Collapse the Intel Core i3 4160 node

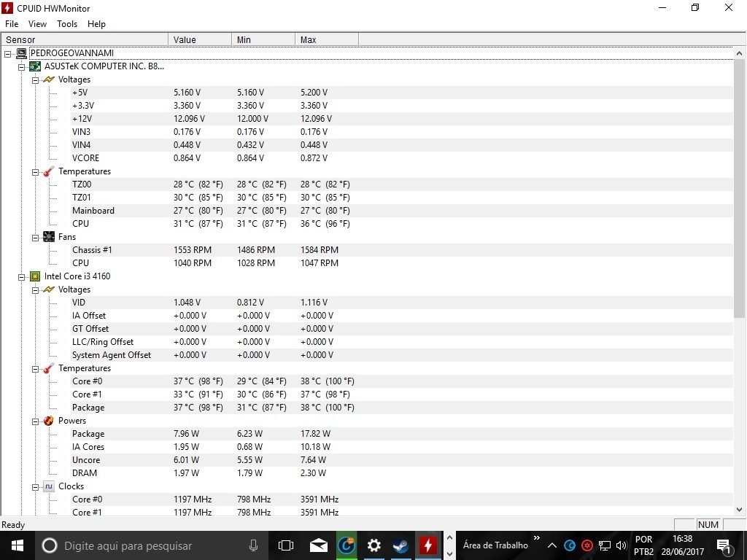tap(21, 277)
